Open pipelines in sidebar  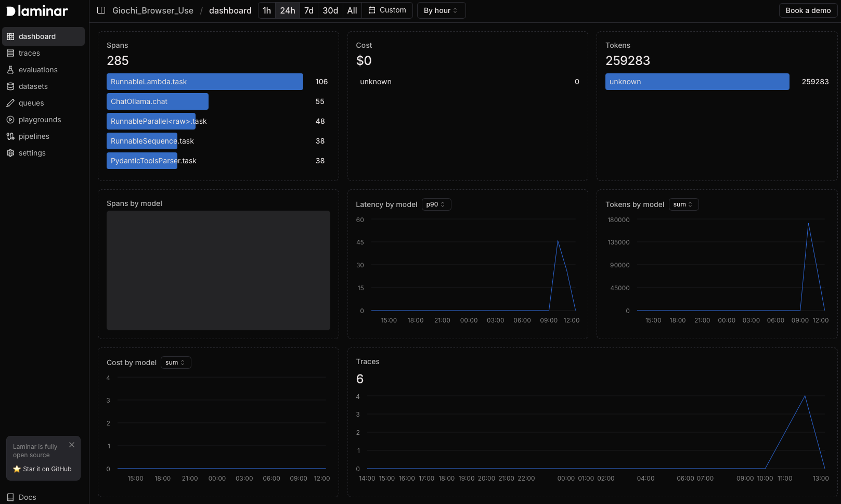pos(34,136)
